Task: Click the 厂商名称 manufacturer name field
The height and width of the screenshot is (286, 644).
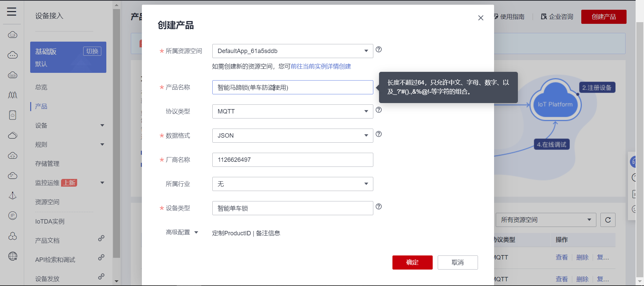Action: coord(292,160)
